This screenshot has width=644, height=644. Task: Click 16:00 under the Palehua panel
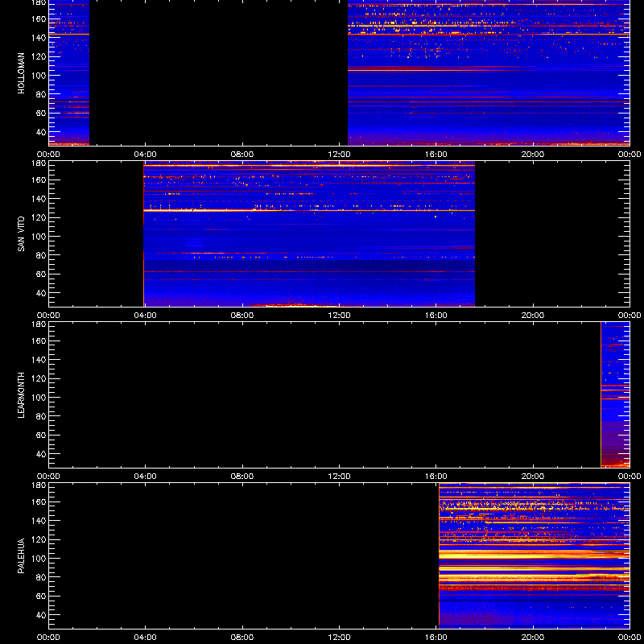pos(436,638)
